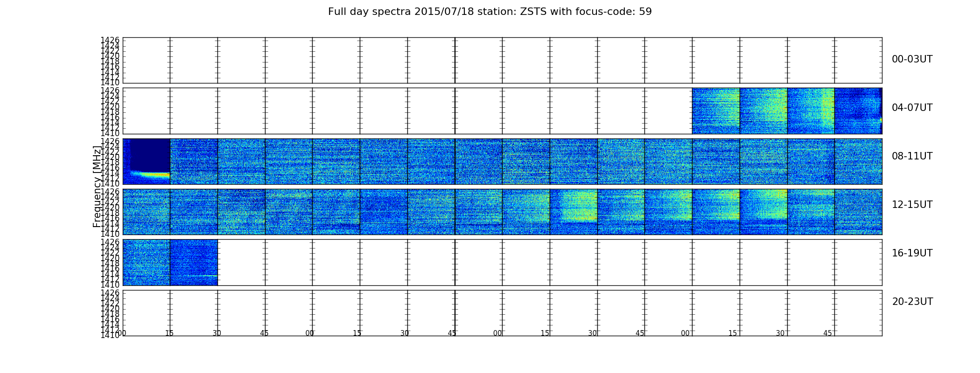Select the '12-15UT' row label
Image resolution: width=980 pixels, height=373 pixels.
coord(912,205)
